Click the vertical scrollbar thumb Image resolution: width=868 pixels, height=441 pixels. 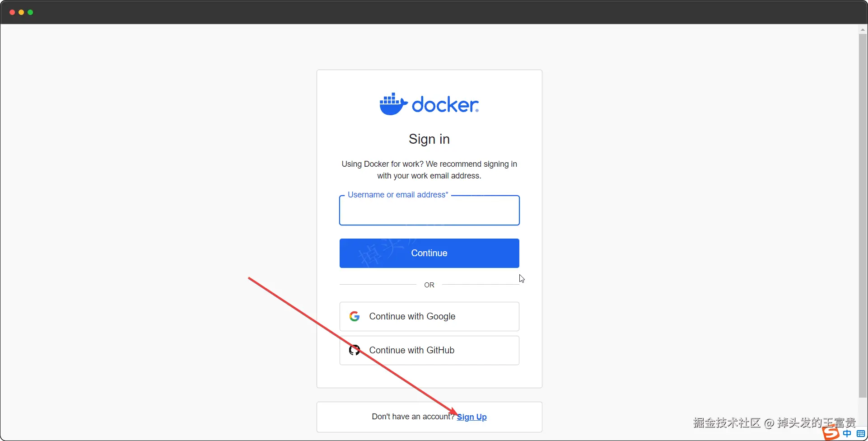(x=863, y=216)
